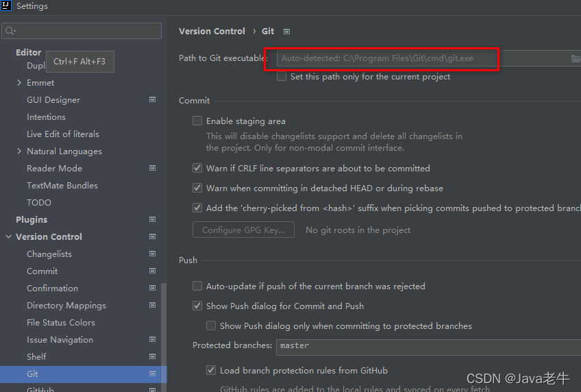Screen dimensions: 581x392
Task: Open Reader Mode settings
Action: click(x=55, y=168)
